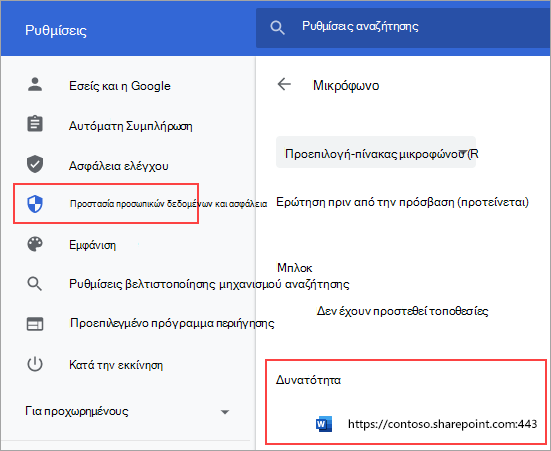This screenshot has height=451, width=551.
Task: Expand the Για προχωρημένους section arrow
Action: [x=225, y=412]
